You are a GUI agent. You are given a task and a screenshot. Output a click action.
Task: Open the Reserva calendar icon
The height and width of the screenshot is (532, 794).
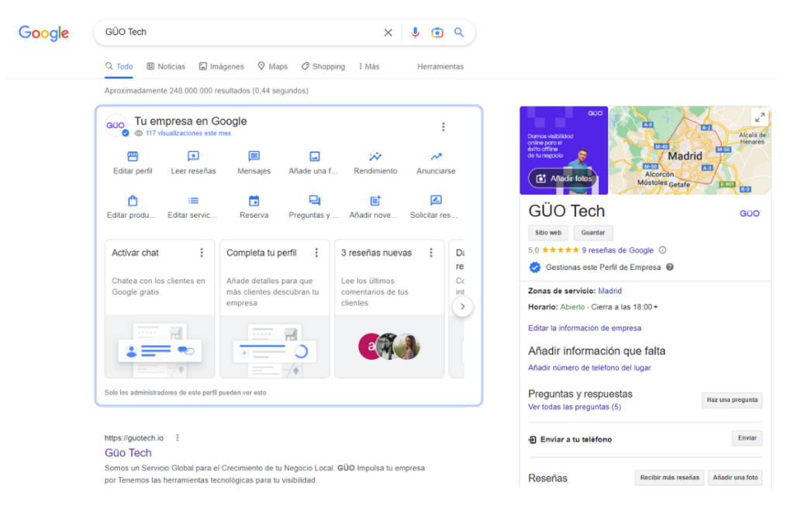pyautogui.click(x=254, y=202)
